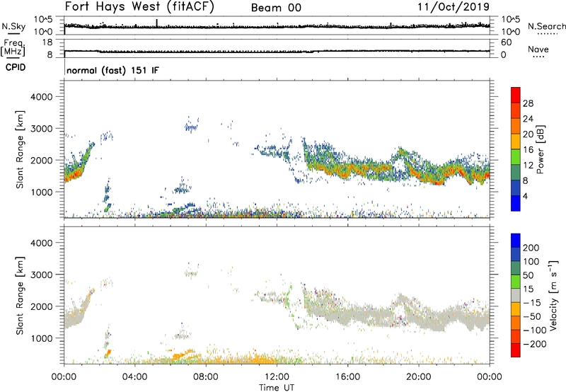Click the '−200' label on the velocity colorbar

(535, 344)
